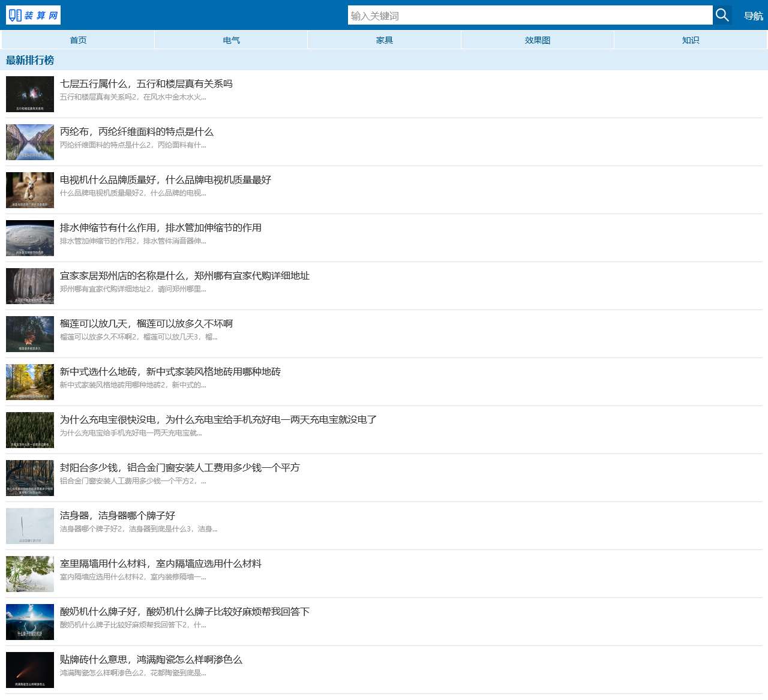768x700 pixels.
Task: Click thumbnail of 封阳台 article
Action: coord(30,478)
